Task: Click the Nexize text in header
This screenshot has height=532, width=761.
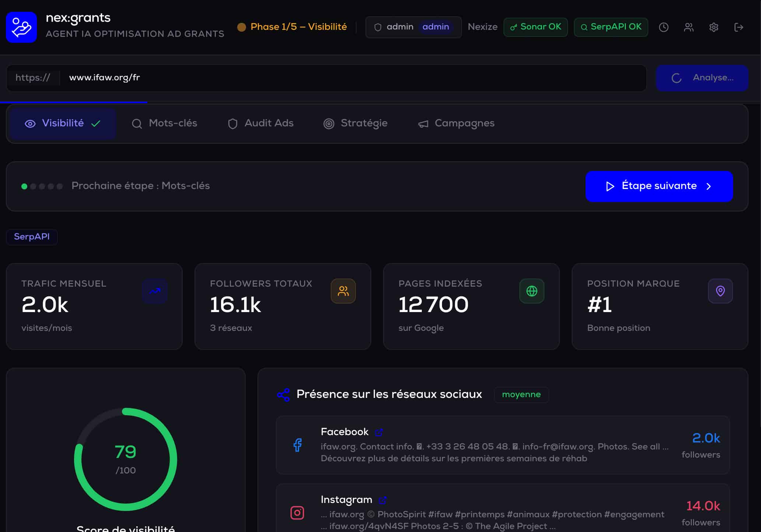Action: tap(483, 27)
